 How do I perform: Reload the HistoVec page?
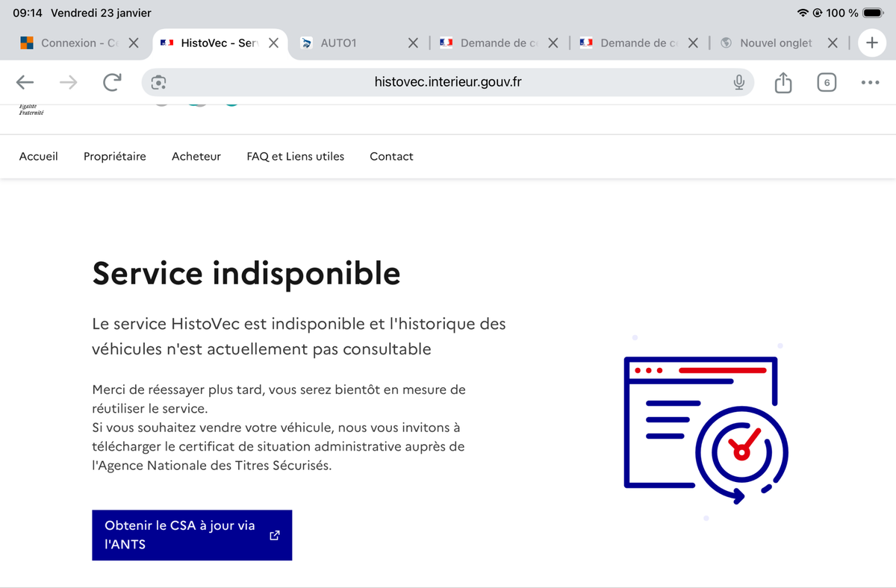[x=112, y=82]
